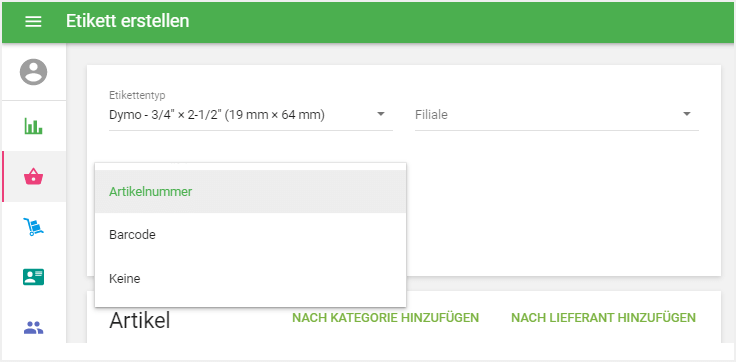Choose Barcode in the dropdown list

pos(251,235)
